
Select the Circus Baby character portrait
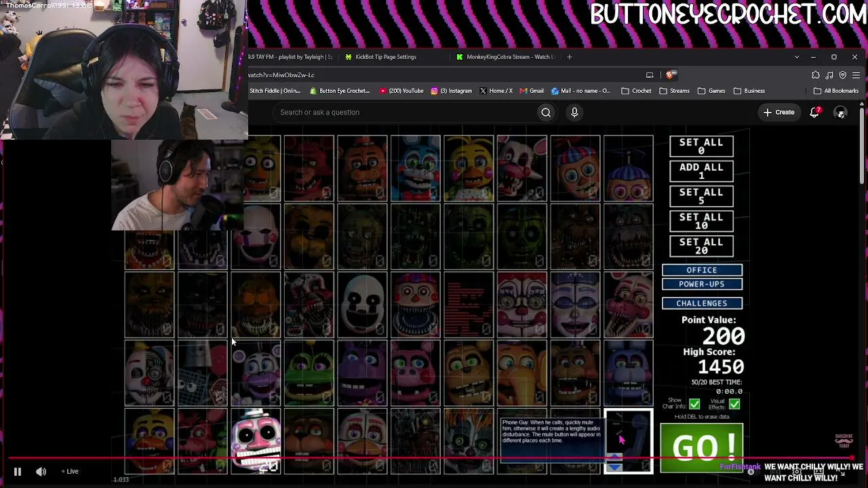[522, 305]
